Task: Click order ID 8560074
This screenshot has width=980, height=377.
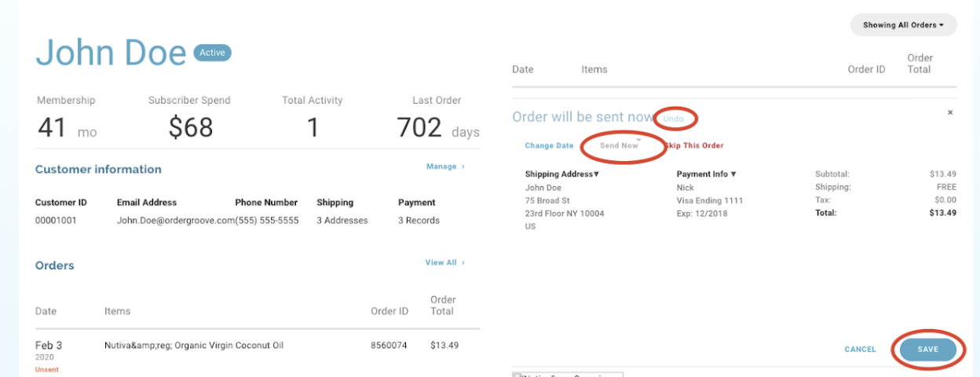Action: pyautogui.click(x=389, y=346)
